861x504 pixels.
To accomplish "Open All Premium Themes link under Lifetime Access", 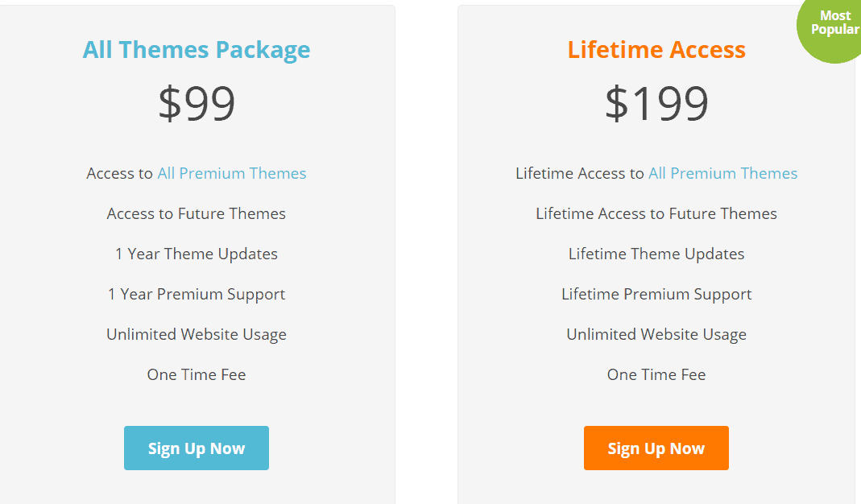I will pyautogui.click(x=722, y=173).
